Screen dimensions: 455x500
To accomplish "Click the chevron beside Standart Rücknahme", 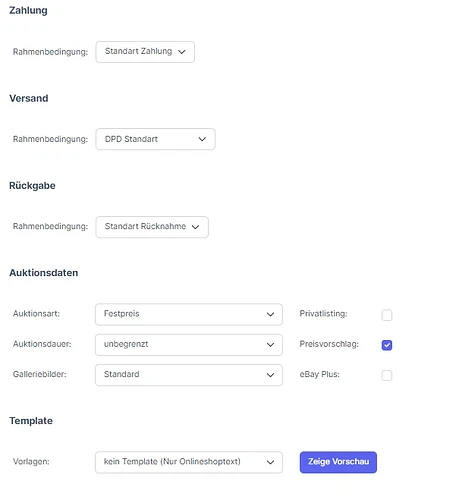I will (x=195, y=227).
